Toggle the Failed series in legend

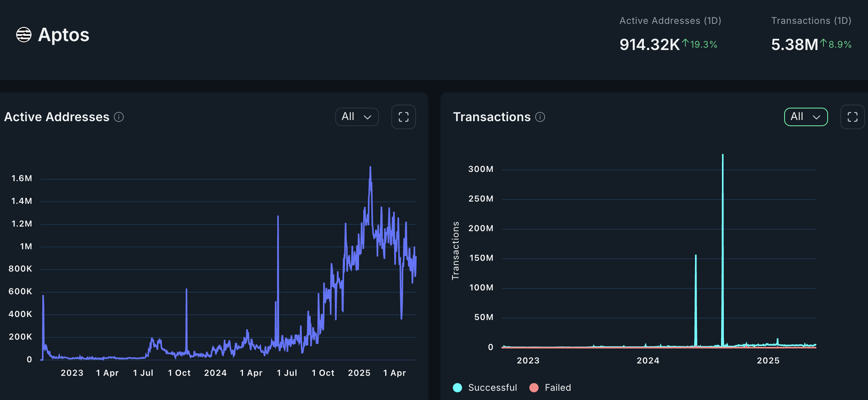[x=550, y=388]
